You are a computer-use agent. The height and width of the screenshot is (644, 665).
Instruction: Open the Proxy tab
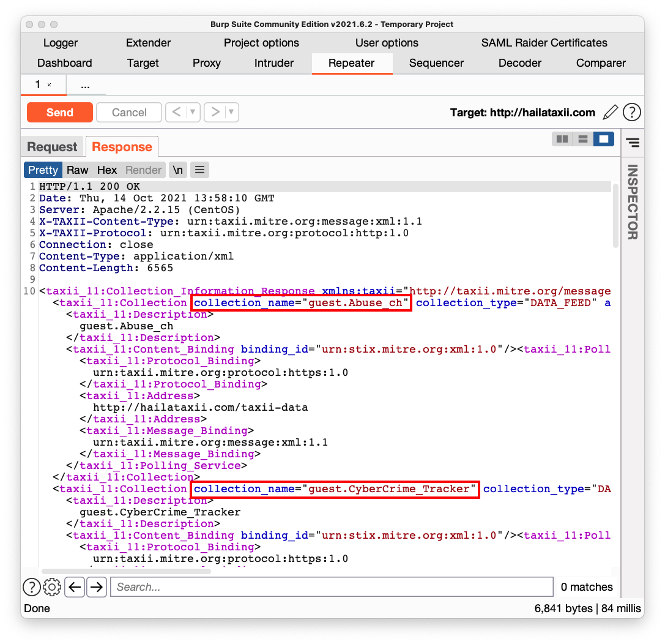click(x=207, y=63)
